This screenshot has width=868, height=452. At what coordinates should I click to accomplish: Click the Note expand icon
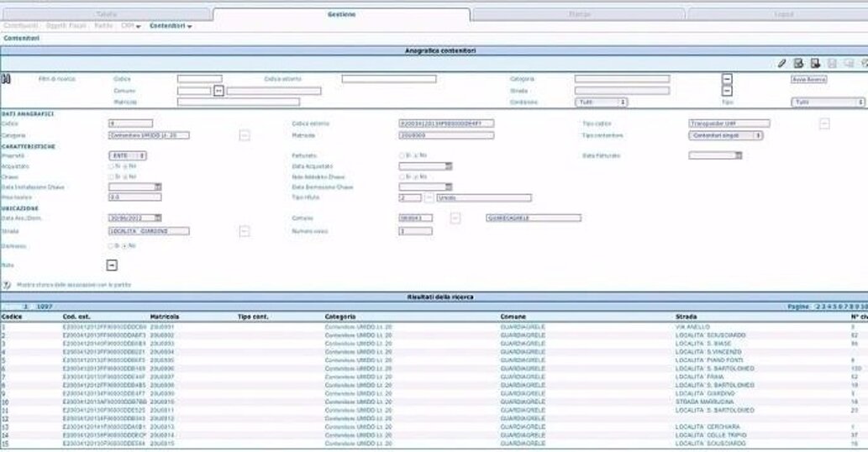112,265
